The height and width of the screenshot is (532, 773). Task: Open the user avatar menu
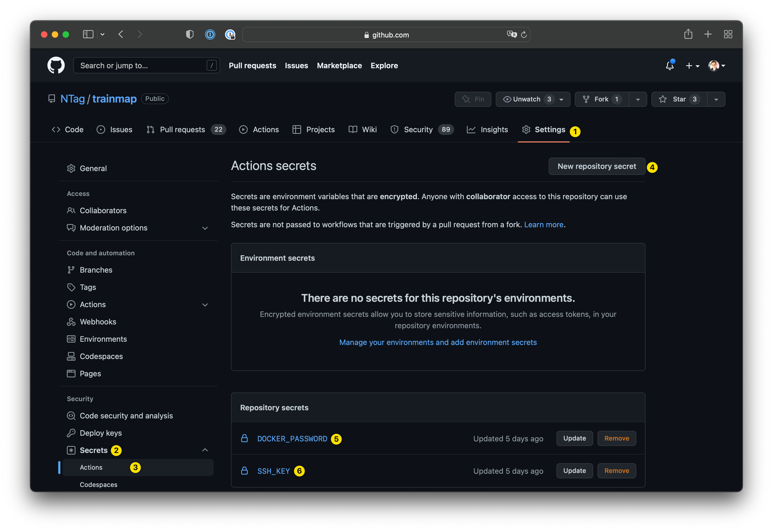(x=717, y=66)
